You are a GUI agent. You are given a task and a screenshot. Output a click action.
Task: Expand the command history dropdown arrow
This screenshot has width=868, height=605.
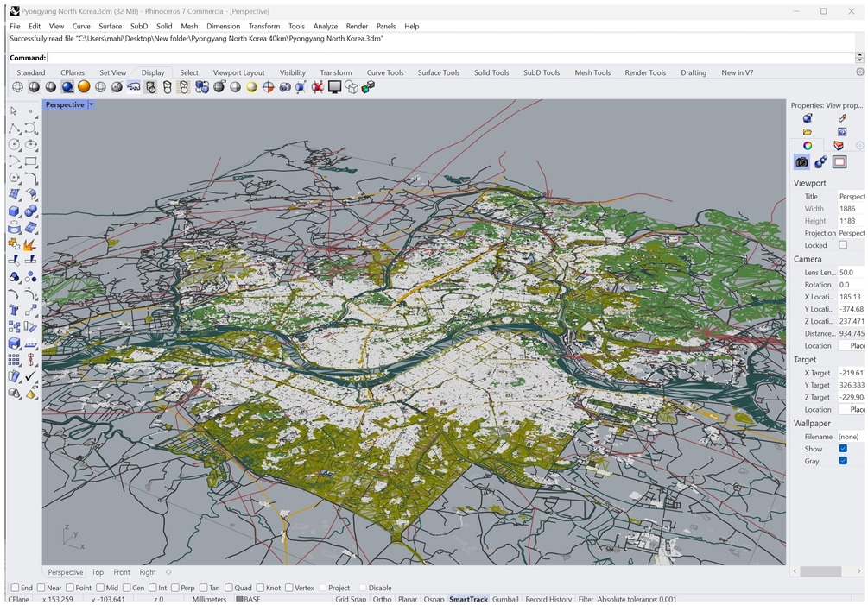tap(859, 58)
